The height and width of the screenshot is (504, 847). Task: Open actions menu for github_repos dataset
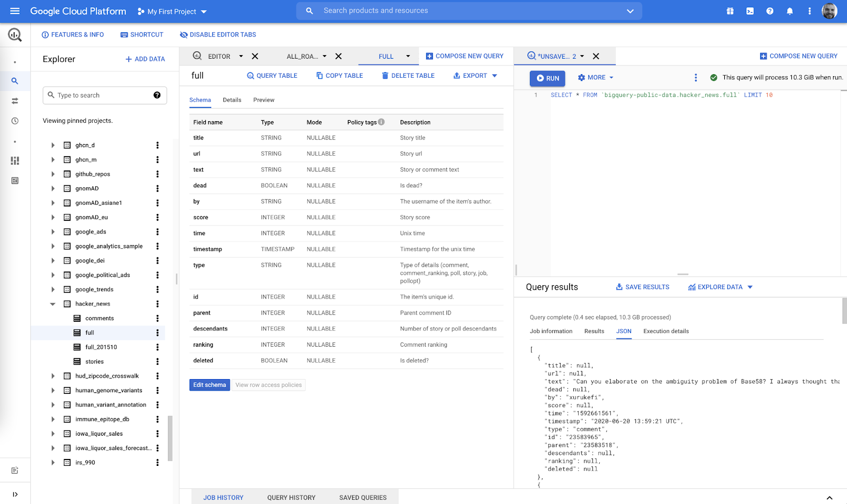(x=157, y=174)
